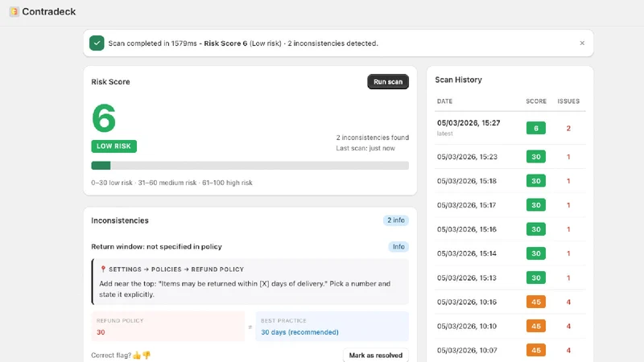The width and height of the screenshot is (644, 362).
Task: Select the 05/03/2026, 15:14 scan entry
Action: [x=510, y=253]
